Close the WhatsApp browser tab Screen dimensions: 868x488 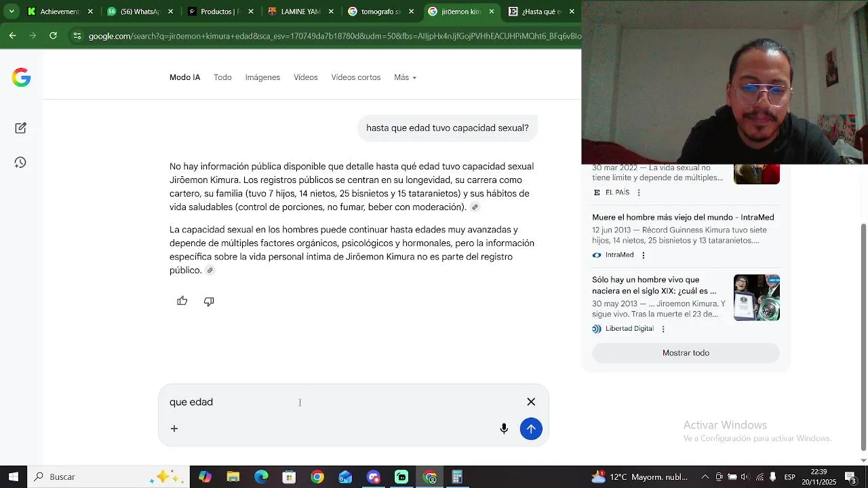tap(170, 12)
